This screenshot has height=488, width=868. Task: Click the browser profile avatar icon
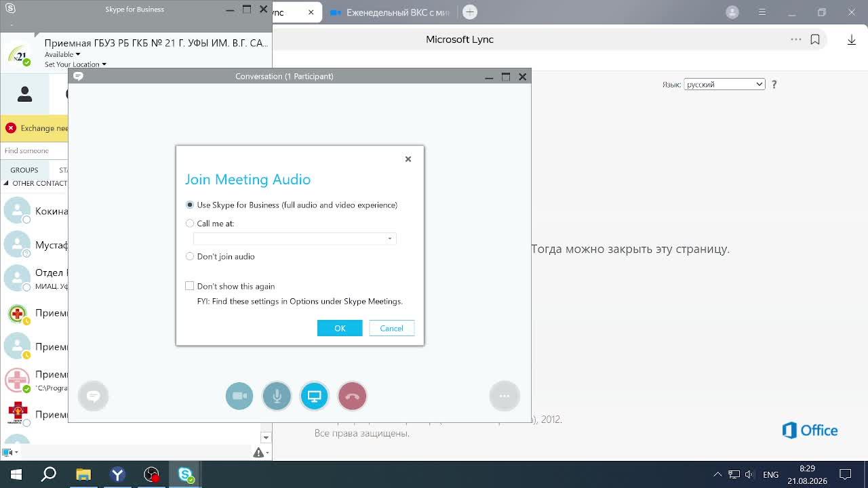tap(732, 12)
